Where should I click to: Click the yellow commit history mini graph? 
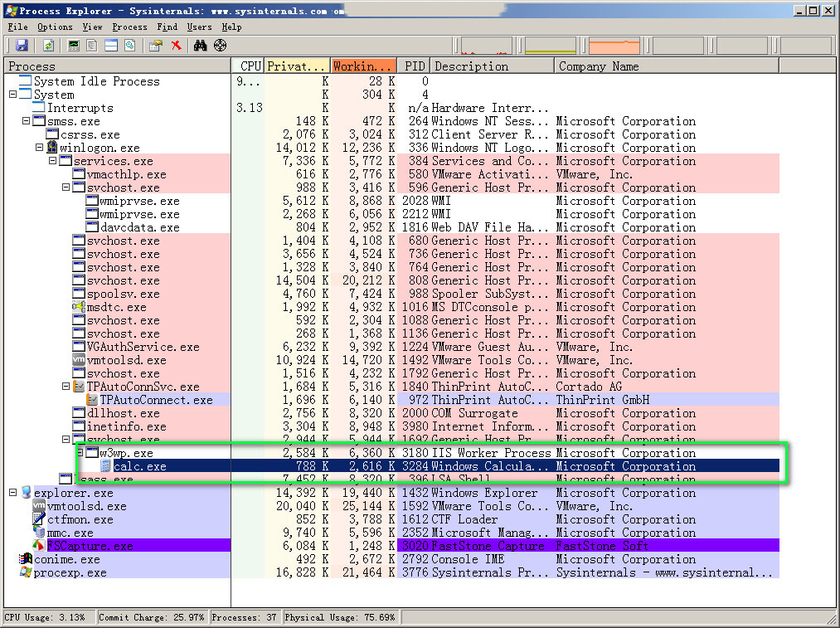coord(550,46)
